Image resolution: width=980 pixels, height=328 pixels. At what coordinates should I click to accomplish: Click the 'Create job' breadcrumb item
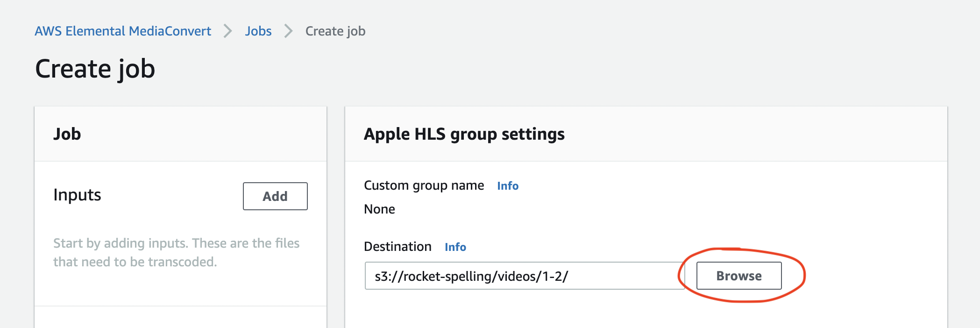[335, 31]
